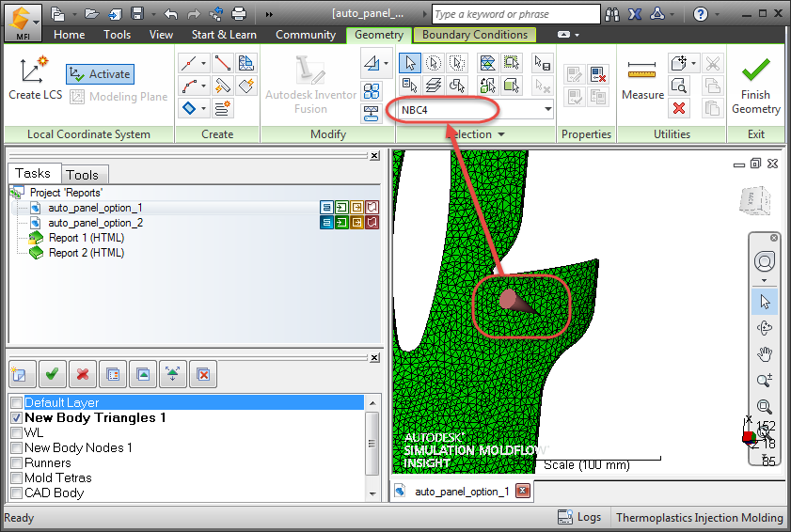Open the Create Regions dropdown arrow
Image resolution: width=791 pixels, height=532 pixels.
(x=204, y=108)
